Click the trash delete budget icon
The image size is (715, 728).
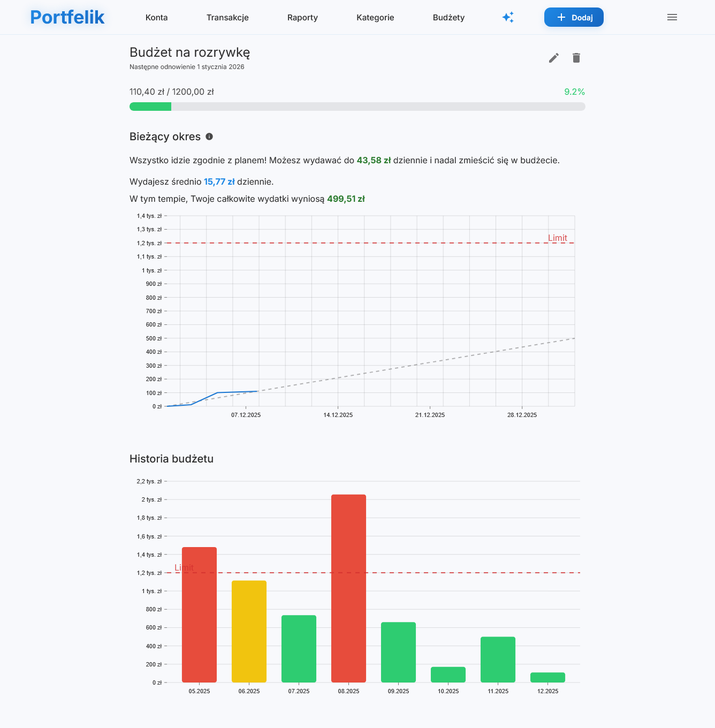(x=576, y=58)
